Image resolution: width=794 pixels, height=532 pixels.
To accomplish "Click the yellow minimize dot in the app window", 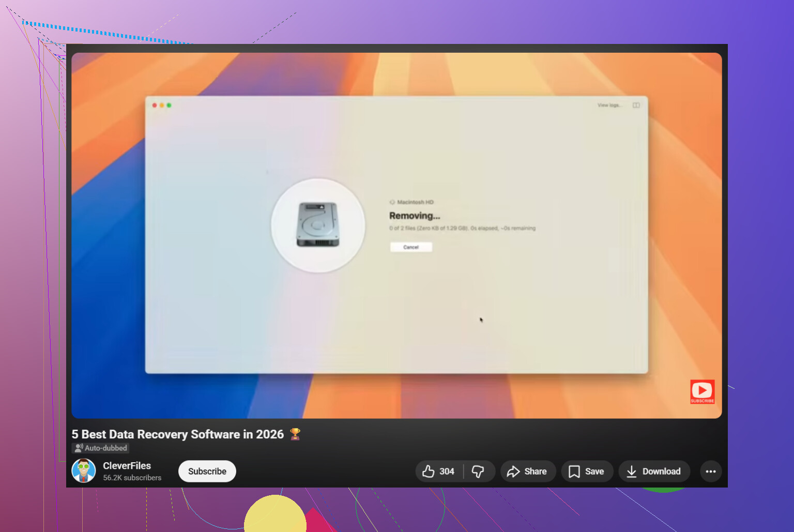I will (x=162, y=105).
